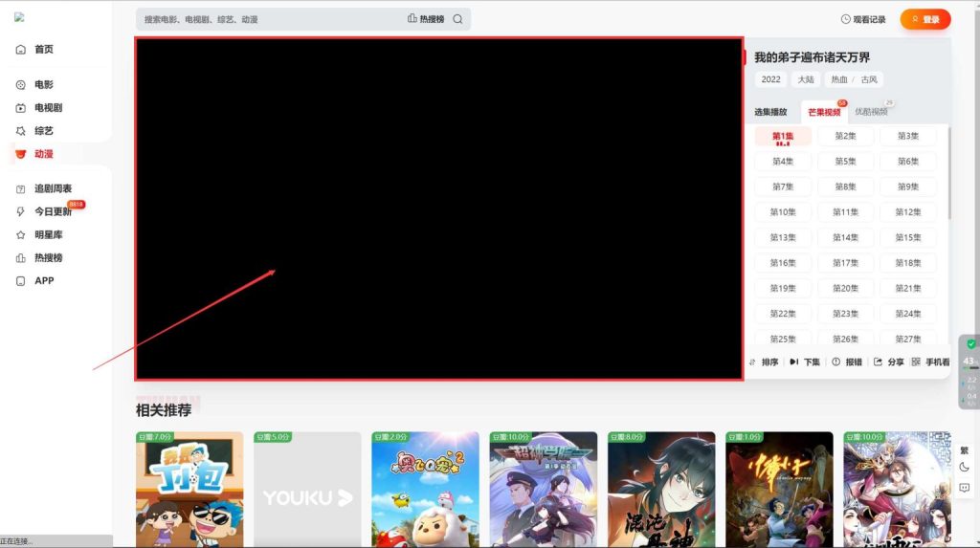Switch to traditional Chinese with 繁
Screen dimensions: 980x548
pyautogui.click(x=964, y=449)
